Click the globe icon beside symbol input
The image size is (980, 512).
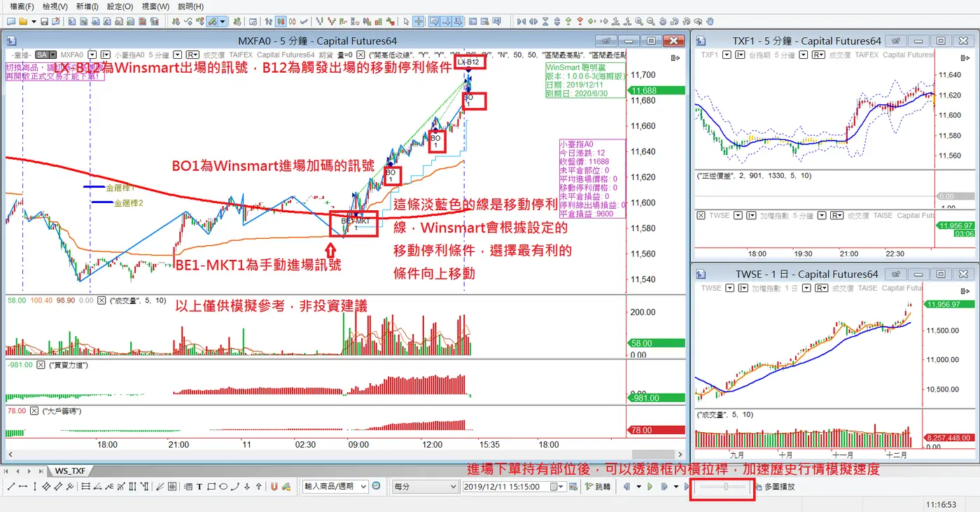[x=377, y=486]
